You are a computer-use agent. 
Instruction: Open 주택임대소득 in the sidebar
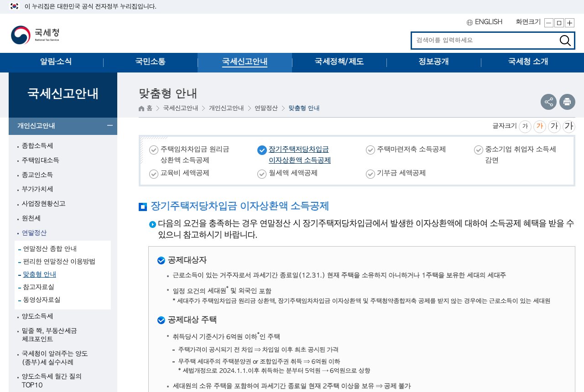(41, 160)
